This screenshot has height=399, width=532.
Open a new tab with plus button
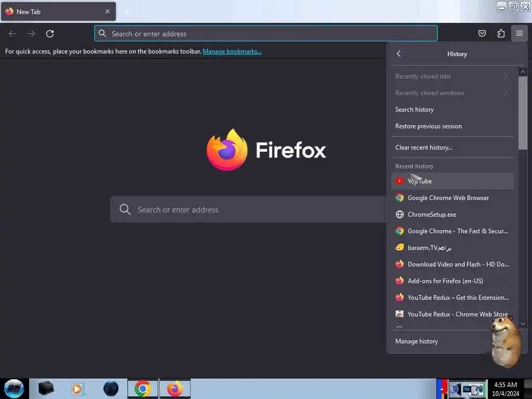[x=127, y=12]
